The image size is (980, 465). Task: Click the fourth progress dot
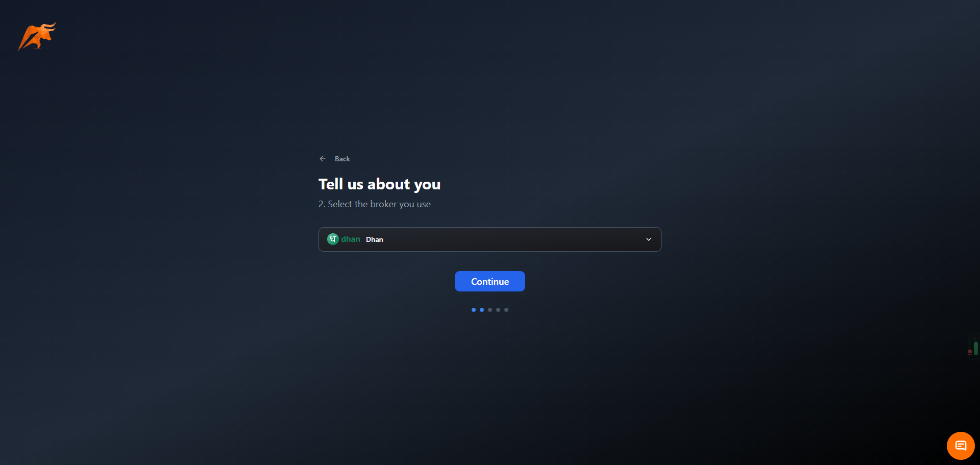(498, 309)
